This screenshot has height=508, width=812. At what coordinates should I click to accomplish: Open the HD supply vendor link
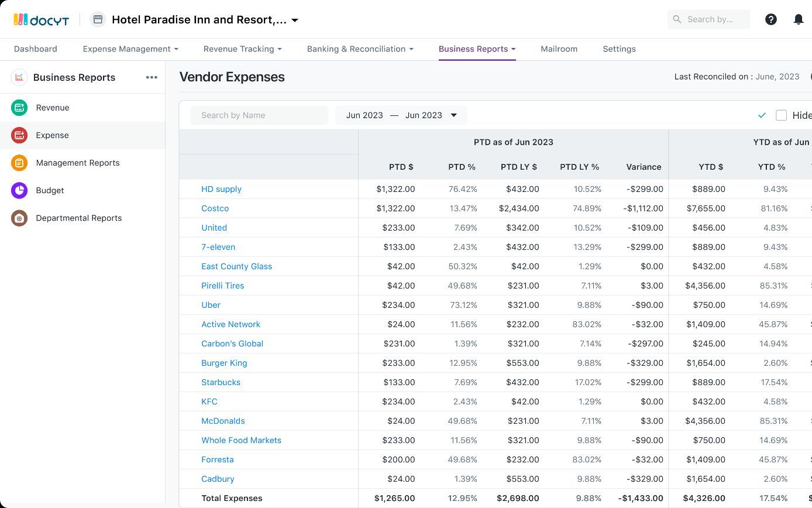(221, 189)
